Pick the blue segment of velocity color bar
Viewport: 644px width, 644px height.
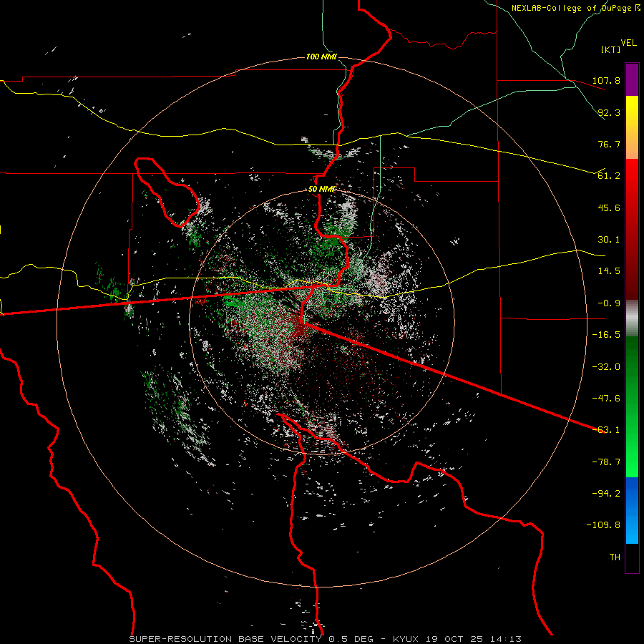[x=632, y=510]
